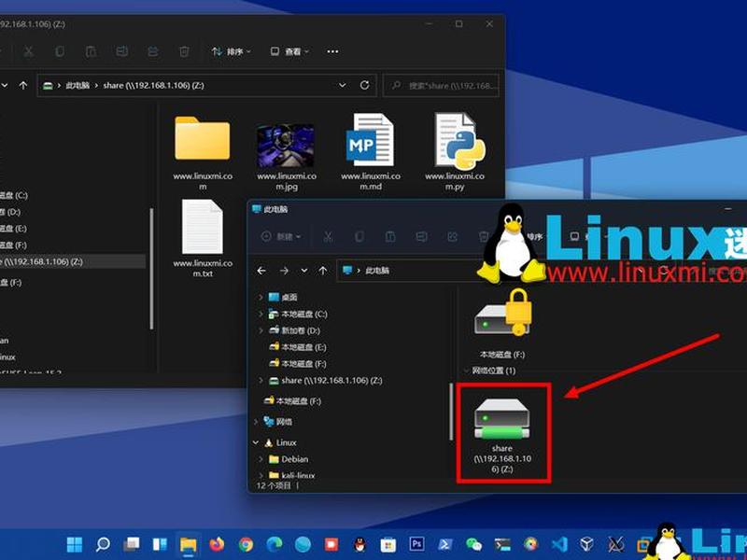
Task: Open the three-dot more options menu
Action: tap(333, 51)
